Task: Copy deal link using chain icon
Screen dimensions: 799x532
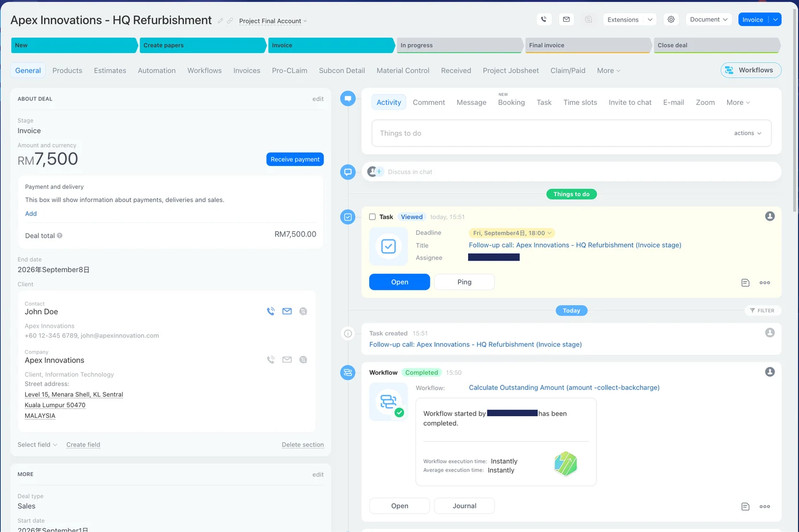Action: click(230, 21)
